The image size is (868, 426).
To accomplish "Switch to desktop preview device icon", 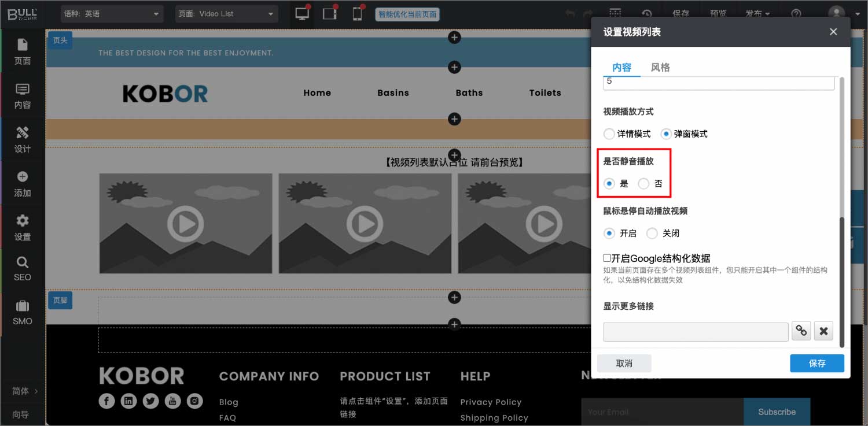I will [x=302, y=14].
